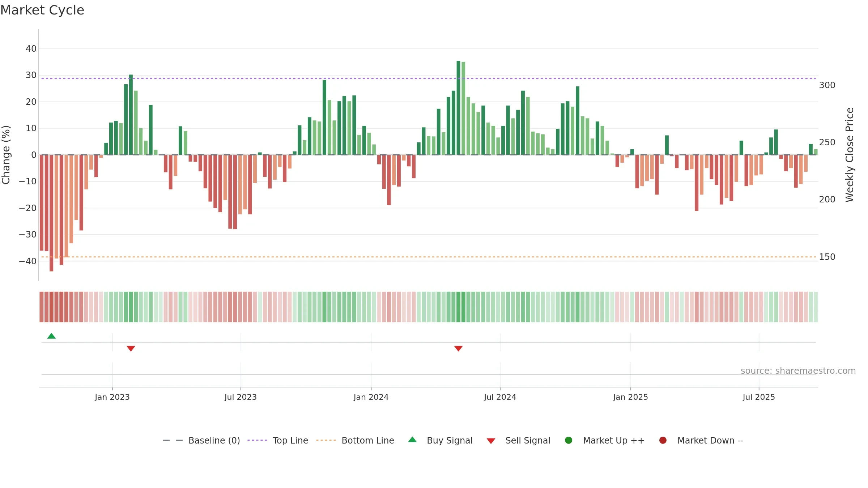This screenshot has height=488, width=868.
Task: Toggle Baseline (0) legend entry
Action: pyautogui.click(x=201, y=440)
